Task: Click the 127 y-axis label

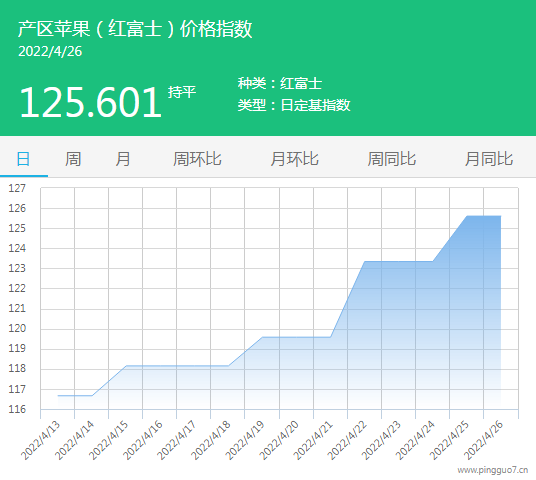Action: (17, 188)
